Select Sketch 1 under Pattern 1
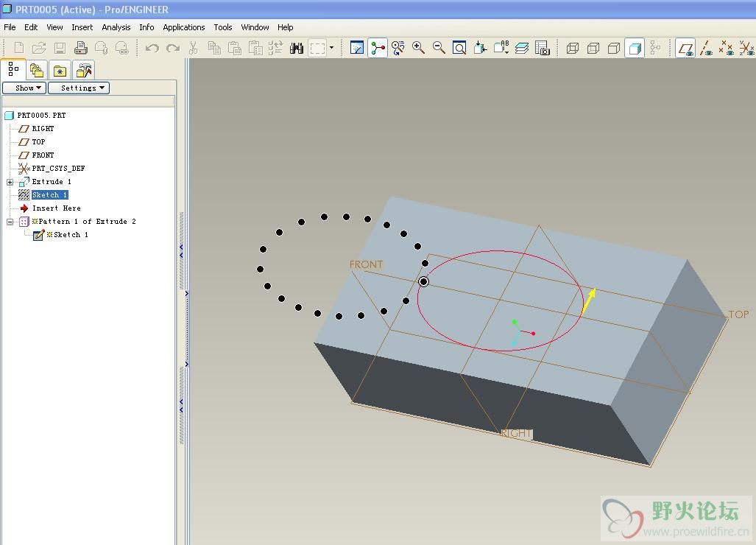The image size is (756, 545). click(x=71, y=235)
